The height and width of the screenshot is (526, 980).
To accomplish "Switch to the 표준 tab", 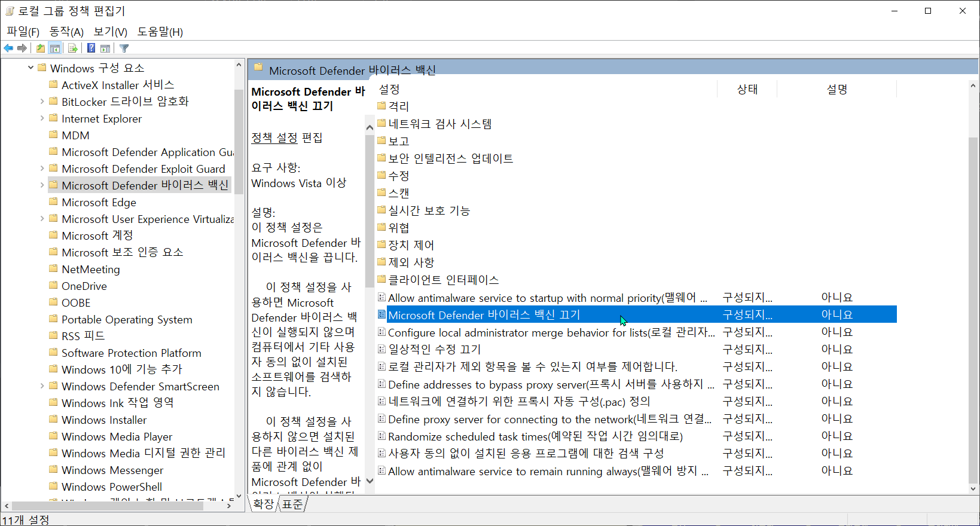I will pyautogui.click(x=293, y=504).
